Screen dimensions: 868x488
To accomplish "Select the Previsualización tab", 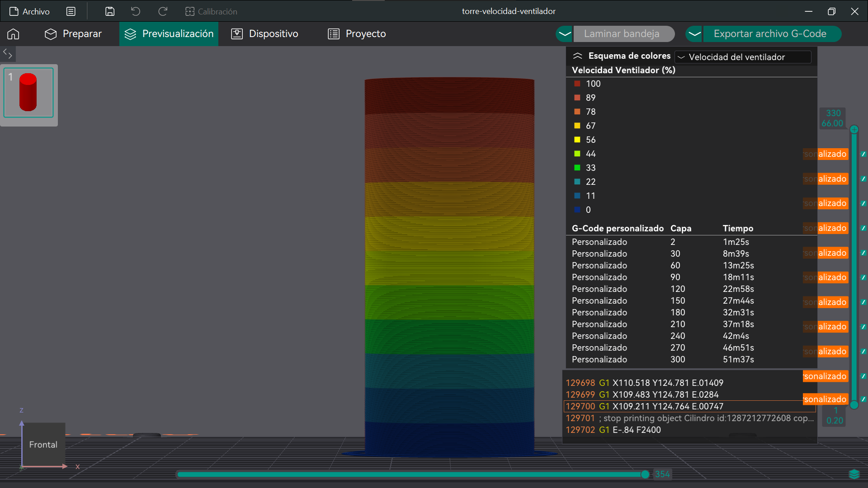I will click(169, 34).
